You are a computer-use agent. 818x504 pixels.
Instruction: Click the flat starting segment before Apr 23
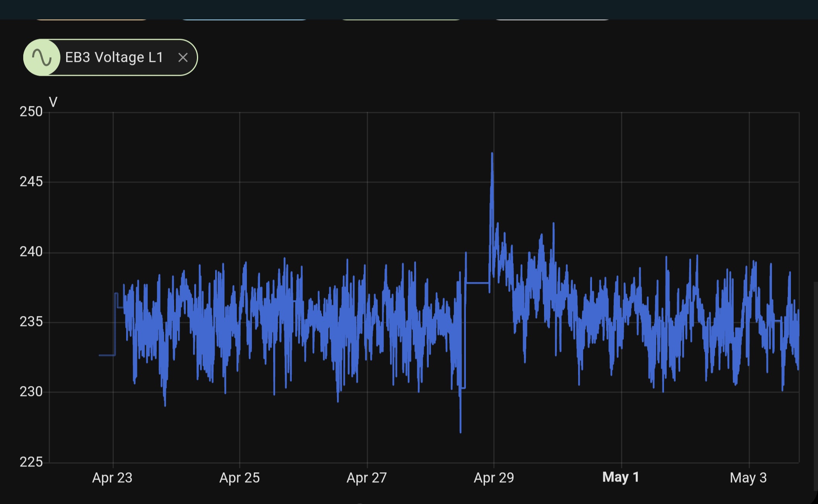coord(107,355)
